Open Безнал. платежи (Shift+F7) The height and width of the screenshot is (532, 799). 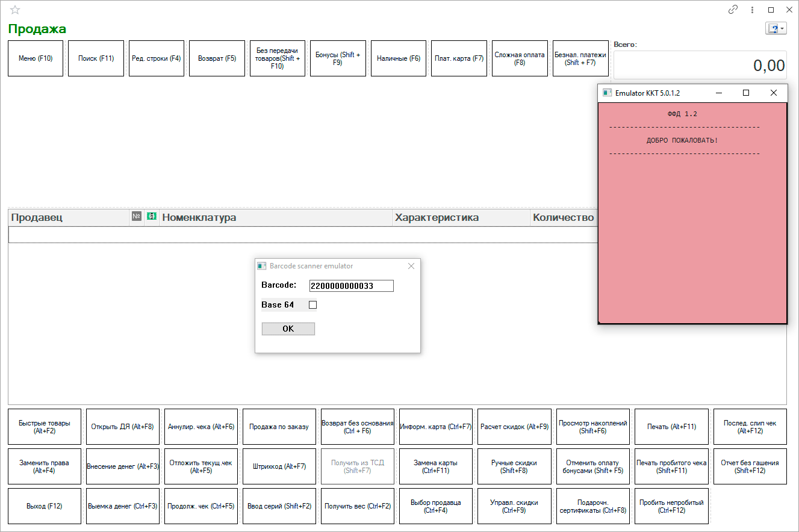point(580,58)
